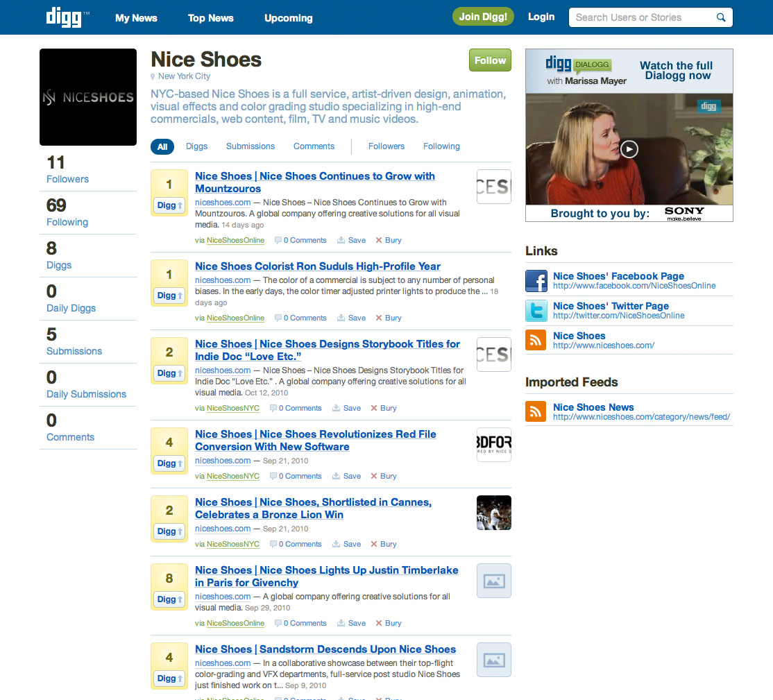Click the Nice Shoes profile avatar image
Image resolution: width=773 pixels, height=700 pixels.
(x=88, y=97)
